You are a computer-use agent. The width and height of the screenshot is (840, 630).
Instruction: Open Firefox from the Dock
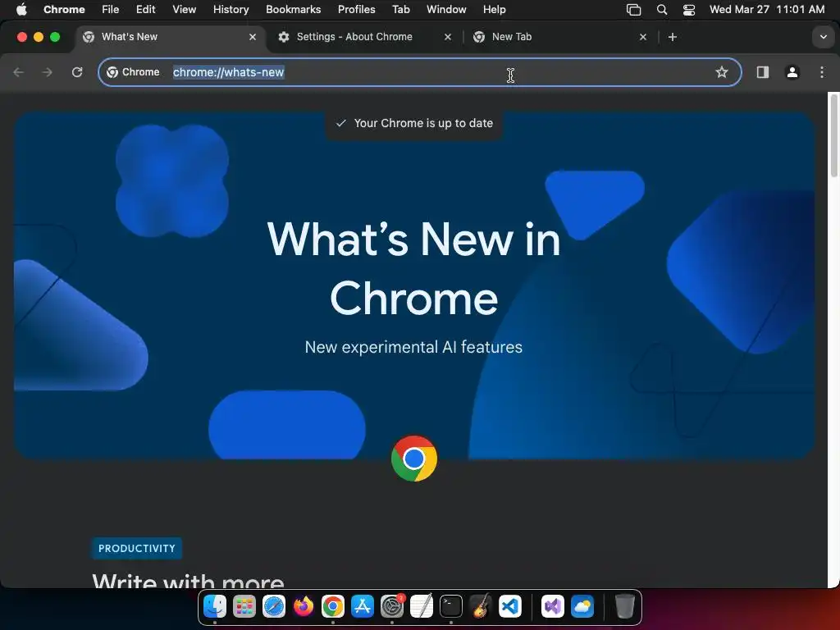[x=304, y=606]
